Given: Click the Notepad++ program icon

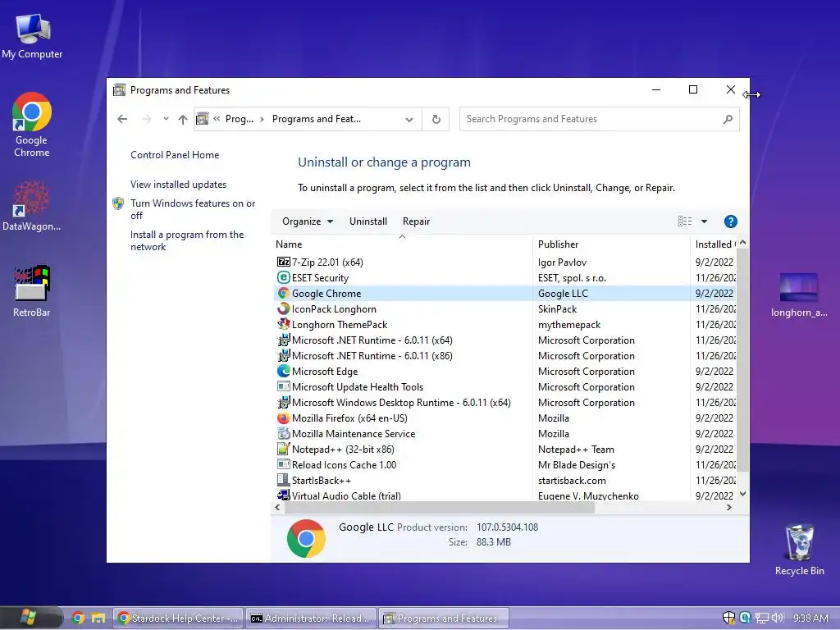Looking at the screenshot, I should point(283,449).
